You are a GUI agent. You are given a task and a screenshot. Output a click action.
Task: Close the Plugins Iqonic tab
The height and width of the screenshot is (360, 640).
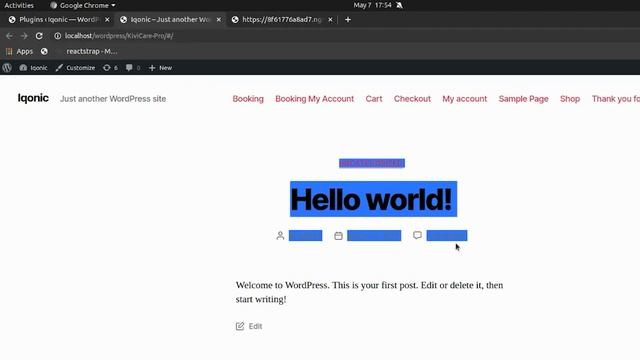pyautogui.click(x=107, y=20)
